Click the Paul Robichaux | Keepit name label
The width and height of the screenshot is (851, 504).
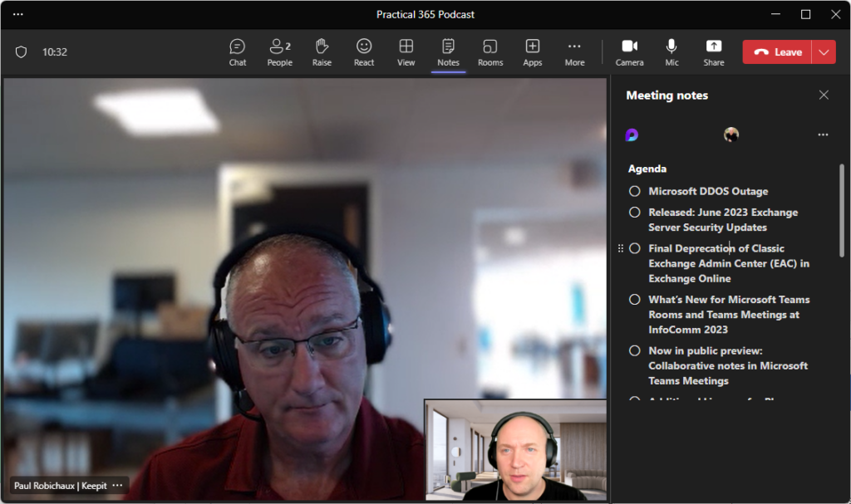60,486
